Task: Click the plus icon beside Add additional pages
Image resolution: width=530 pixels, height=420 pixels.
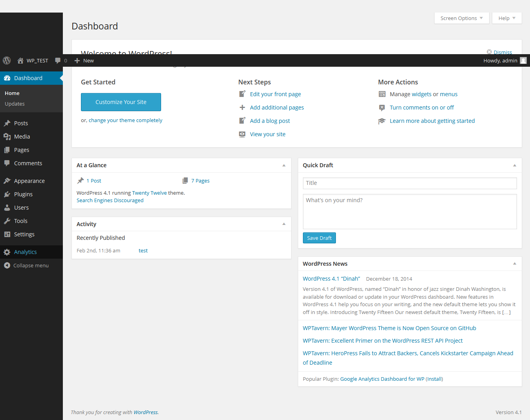Action: [x=242, y=108]
